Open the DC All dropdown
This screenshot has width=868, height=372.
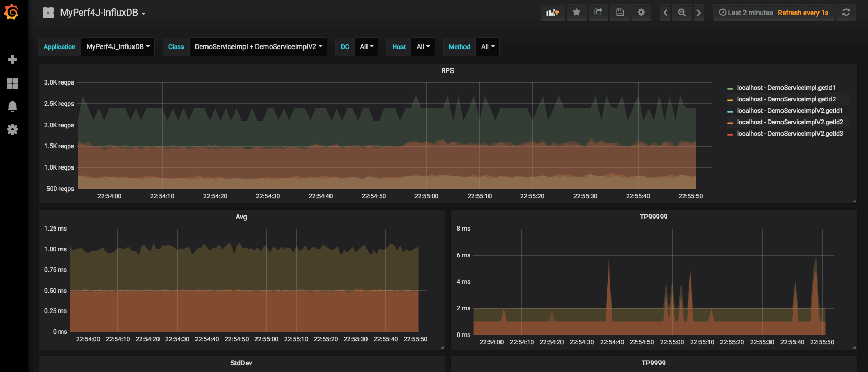366,47
